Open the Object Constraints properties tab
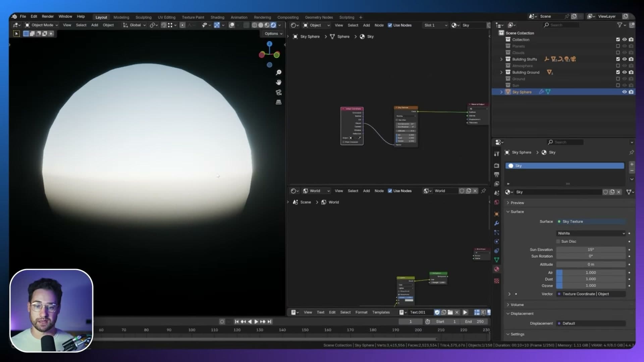The image size is (644, 362). (497, 251)
